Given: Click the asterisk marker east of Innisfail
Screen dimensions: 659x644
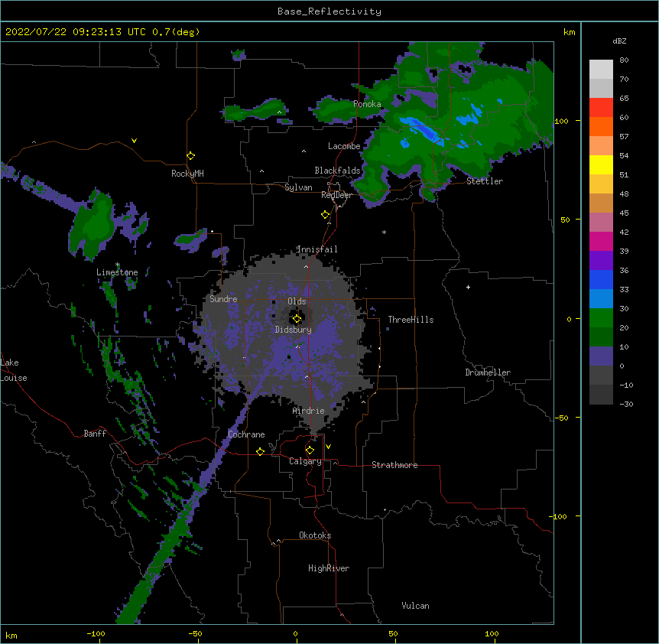Looking at the screenshot, I should [x=384, y=232].
